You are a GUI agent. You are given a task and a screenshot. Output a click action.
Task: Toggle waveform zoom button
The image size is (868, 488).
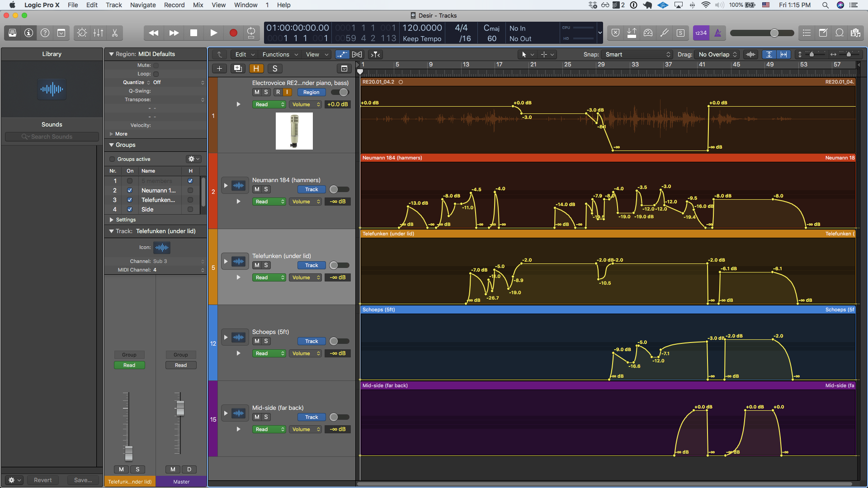pos(751,55)
